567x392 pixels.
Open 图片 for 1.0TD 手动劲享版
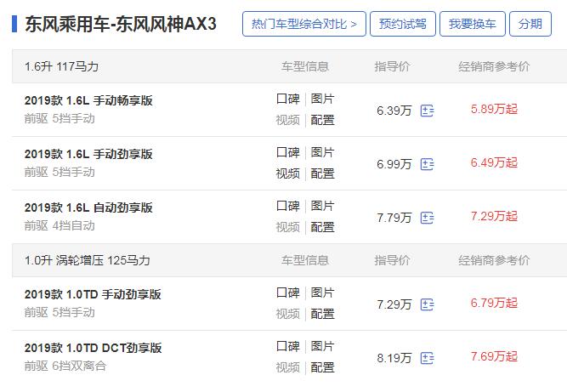[x=322, y=293]
